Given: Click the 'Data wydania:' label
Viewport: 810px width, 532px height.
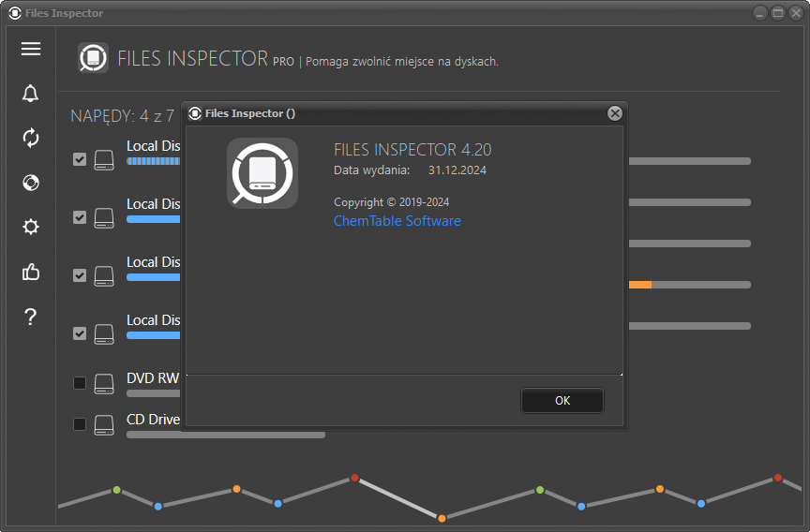Looking at the screenshot, I should (371, 170).
